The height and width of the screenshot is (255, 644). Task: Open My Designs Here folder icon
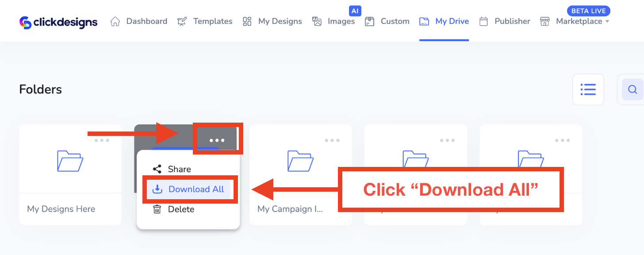70,161
